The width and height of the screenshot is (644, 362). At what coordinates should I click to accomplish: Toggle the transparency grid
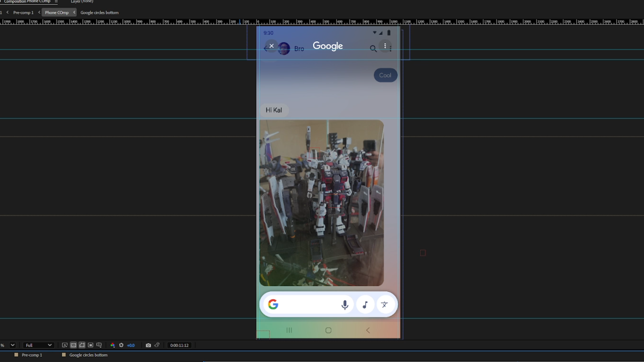[x=73, y=345]
